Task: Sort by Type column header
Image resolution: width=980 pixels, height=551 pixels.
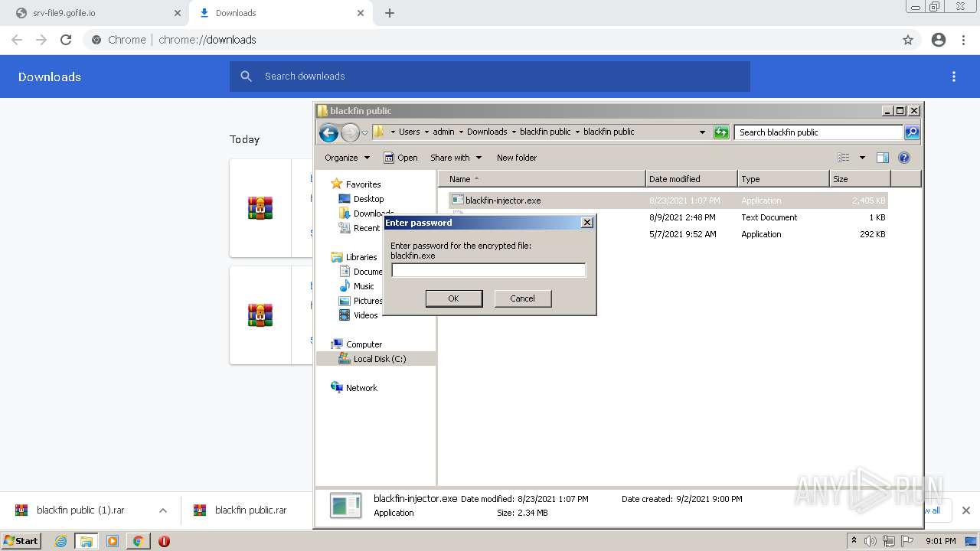Action: pos(783,179)
